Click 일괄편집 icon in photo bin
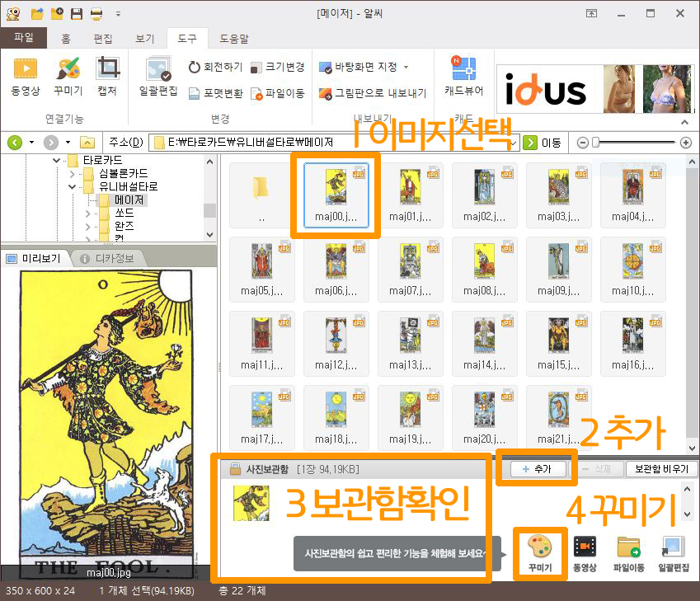 tap(674, 553)
